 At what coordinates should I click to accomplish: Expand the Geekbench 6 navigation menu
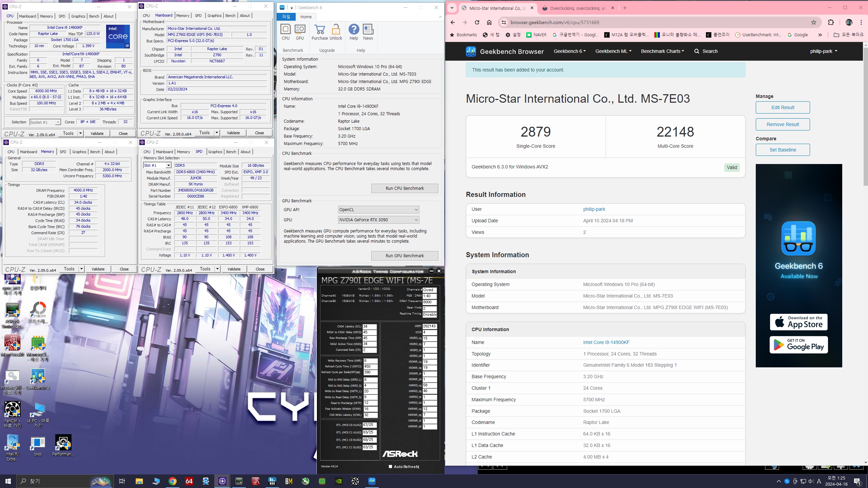(570, 52)
